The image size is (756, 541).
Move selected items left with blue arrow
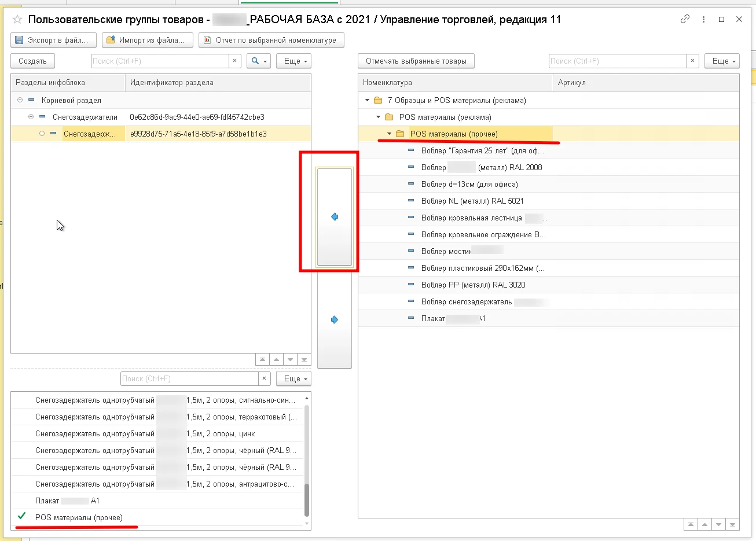point(335,217)
